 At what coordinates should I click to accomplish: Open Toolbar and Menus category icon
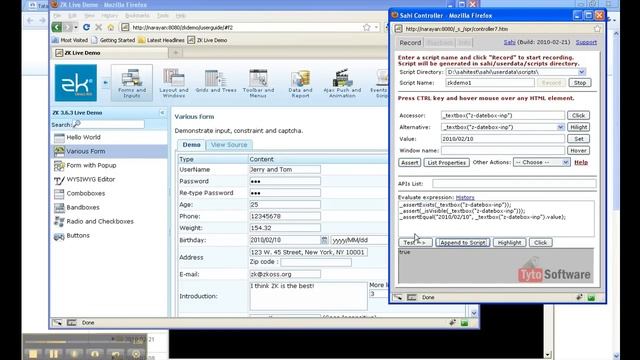[x=258, y=83]
